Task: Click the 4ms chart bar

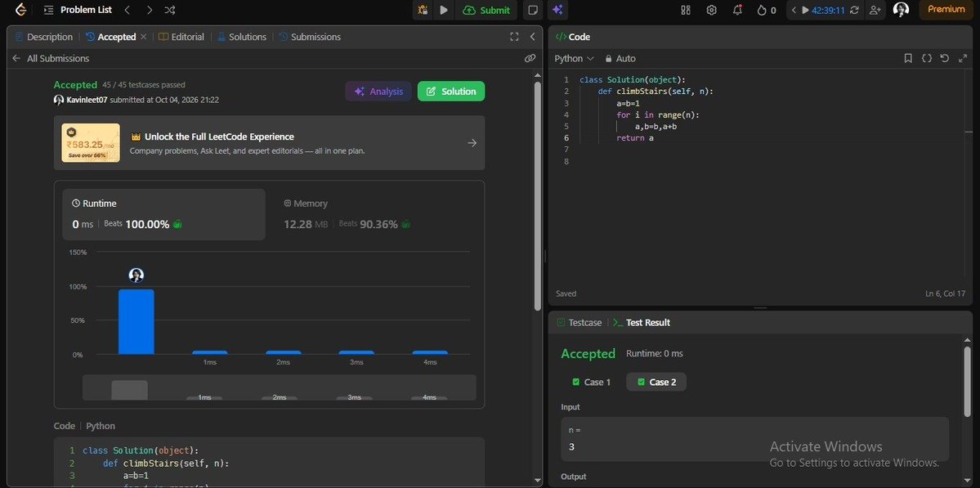Action: pyautogui.click(x=430, y=353)
